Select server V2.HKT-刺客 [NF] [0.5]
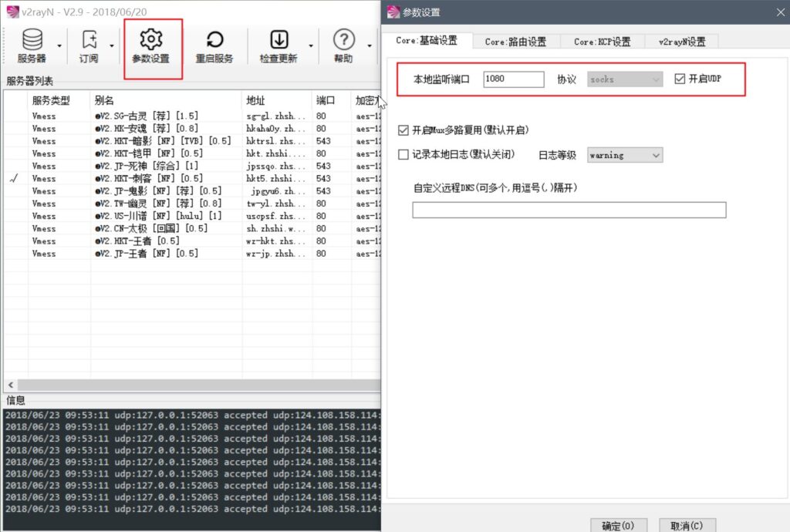790x532 pixels. click(149, 178)
